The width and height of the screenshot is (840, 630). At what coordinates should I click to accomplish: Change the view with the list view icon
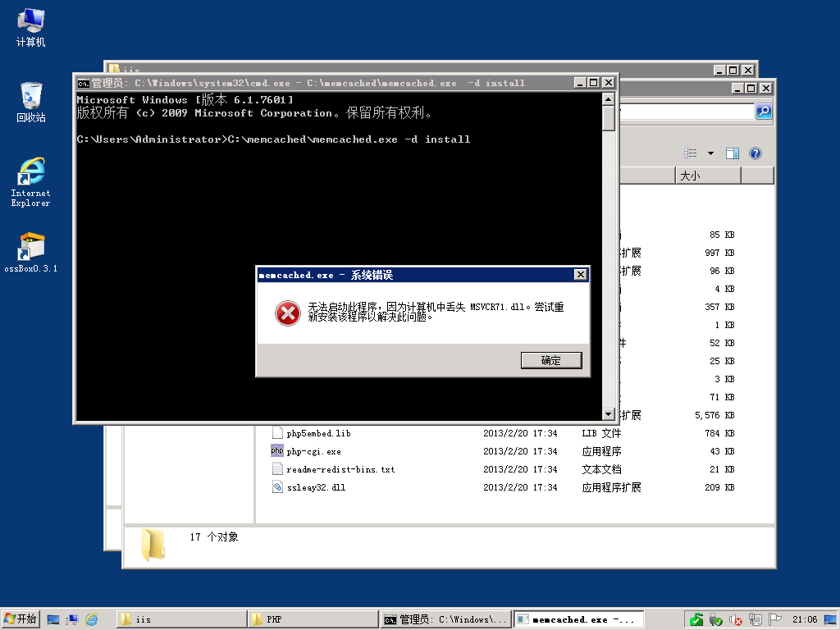tap(691, 153)
